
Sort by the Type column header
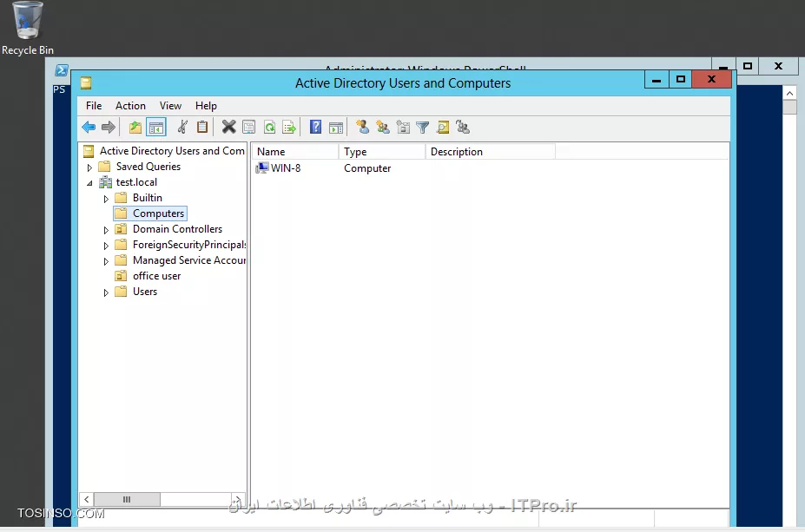(x=382, y=152)
